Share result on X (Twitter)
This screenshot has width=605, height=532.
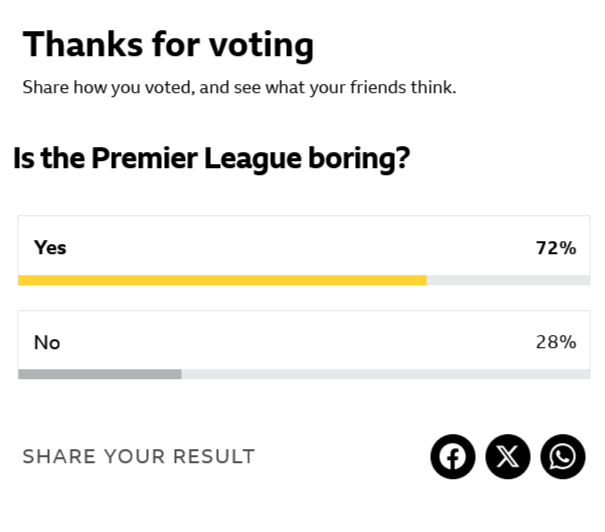point(508,456)
